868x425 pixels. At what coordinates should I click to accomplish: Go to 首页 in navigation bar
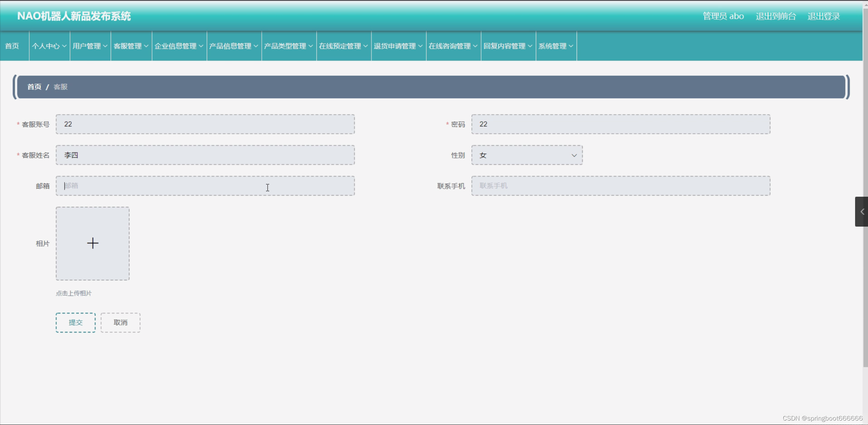click(12, 46)
